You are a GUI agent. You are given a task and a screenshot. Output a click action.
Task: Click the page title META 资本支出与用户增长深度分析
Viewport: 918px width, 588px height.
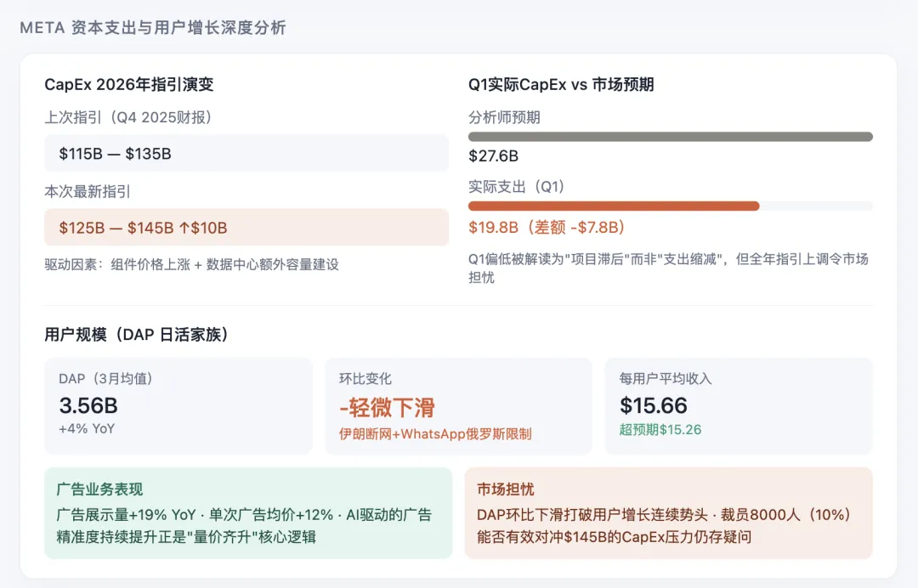tap(153, 28)
